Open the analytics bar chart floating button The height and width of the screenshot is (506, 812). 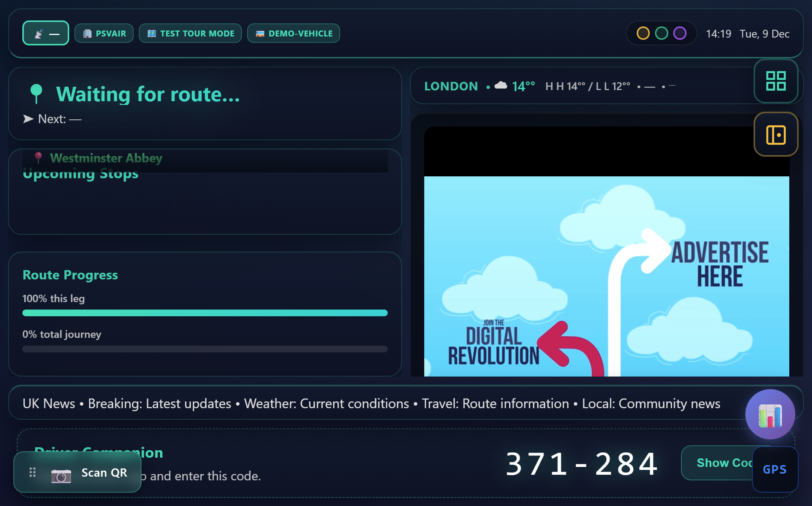point(770,414)
